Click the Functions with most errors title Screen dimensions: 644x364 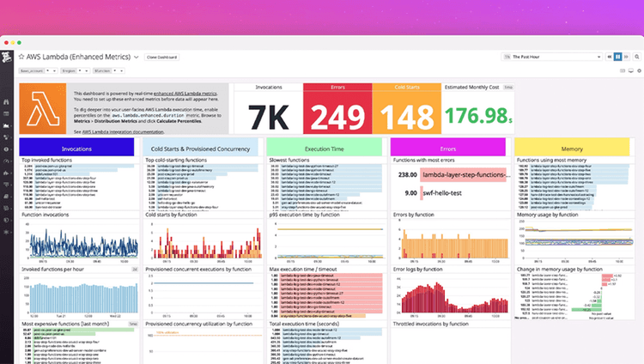[x=423, y=160]
